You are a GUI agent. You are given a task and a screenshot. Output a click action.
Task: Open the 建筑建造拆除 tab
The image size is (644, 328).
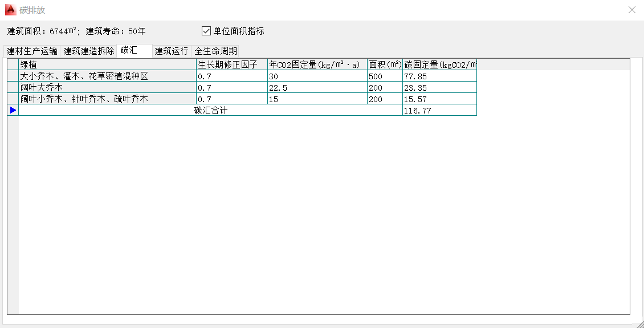[x=89, y=51]
